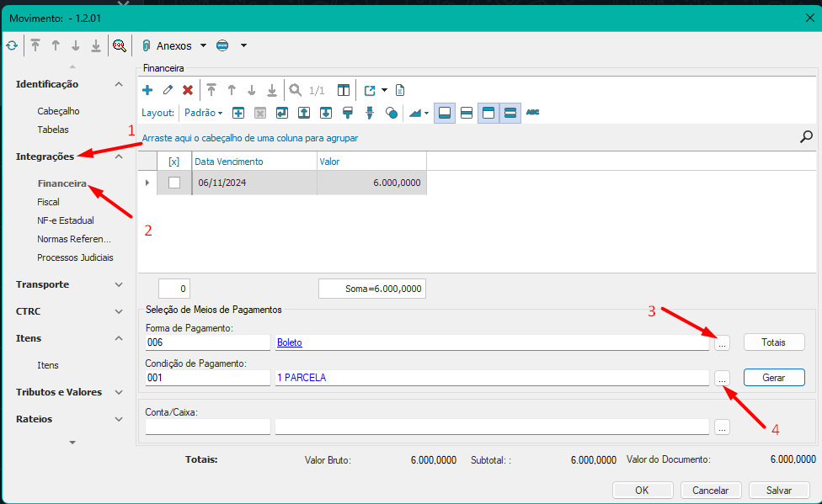Click the pencil edit record icon
The height and width of the screenshot is (504, 822).
coord(168,90)
